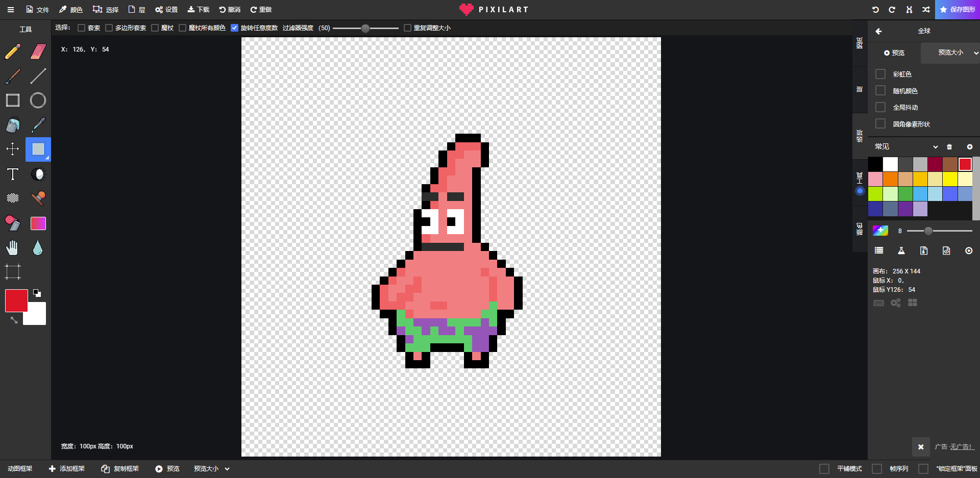The height and width of the screenshot is (478, 980).
Task: Open the Download (下载) menu
Action: point(199,10)
